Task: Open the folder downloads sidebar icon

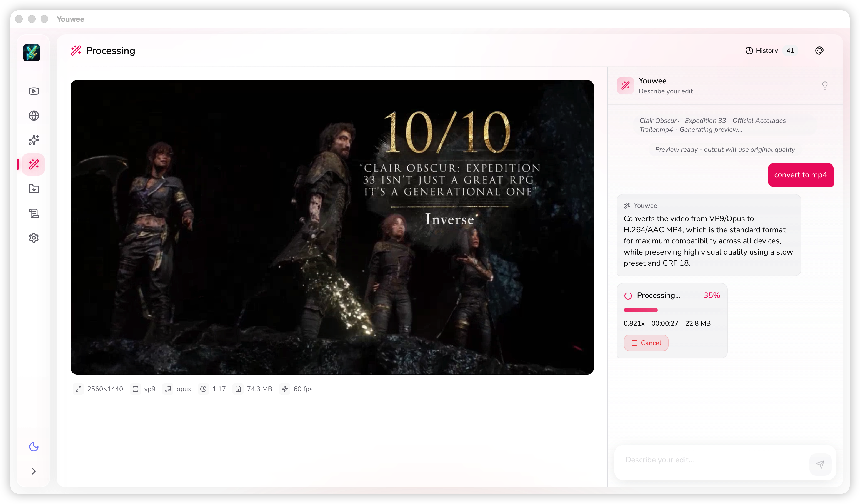Action: pyautogui.click(x=34, y=189)
